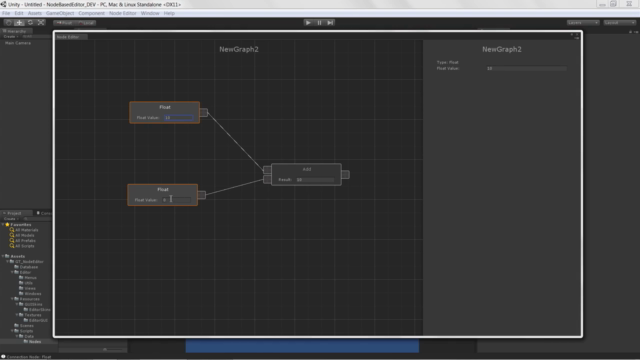Switch to the Console tab
The height and width of the screenshot is (360, 640).
[44, 213]
